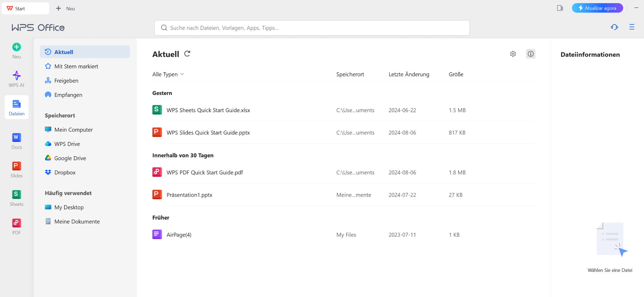
Task: Expand the Alle Typen filter dropdown
Action: [x=168, y=74]
